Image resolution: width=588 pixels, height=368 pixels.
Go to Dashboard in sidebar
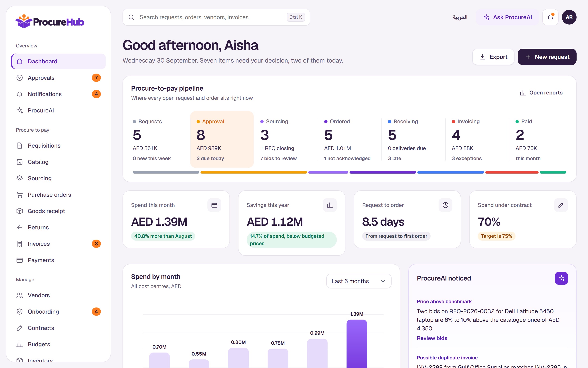click(58, 61)
